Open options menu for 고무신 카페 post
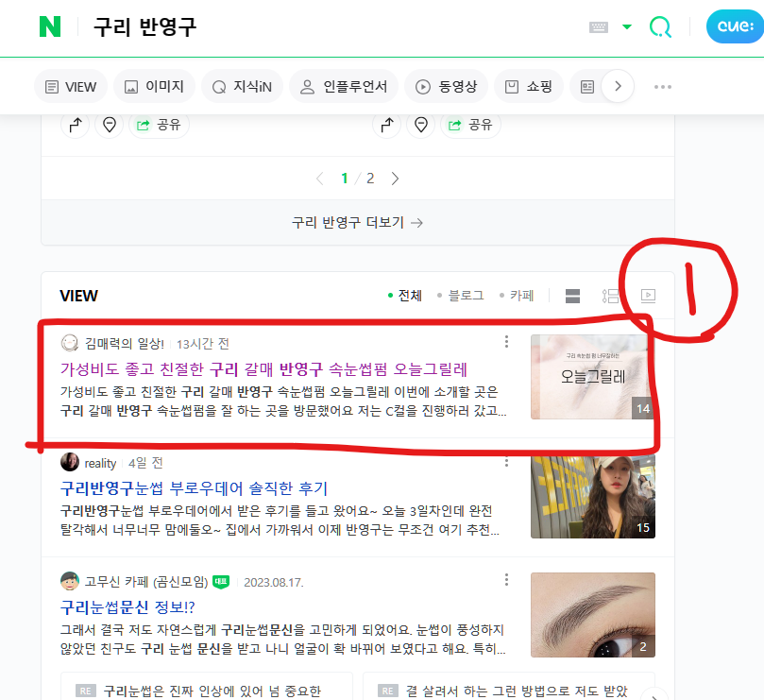Viewport: 764px width, 700px height. coord(507,580)
